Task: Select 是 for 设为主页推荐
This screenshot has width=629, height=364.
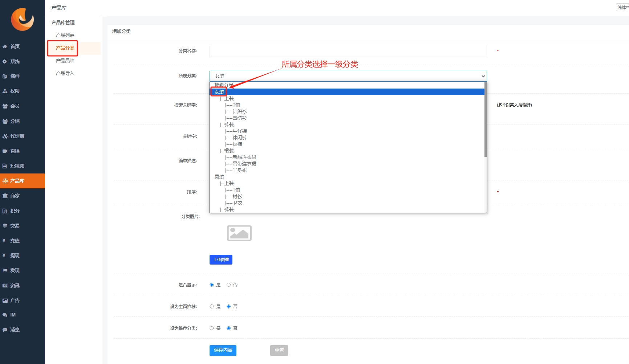Action: coord(212,307)
